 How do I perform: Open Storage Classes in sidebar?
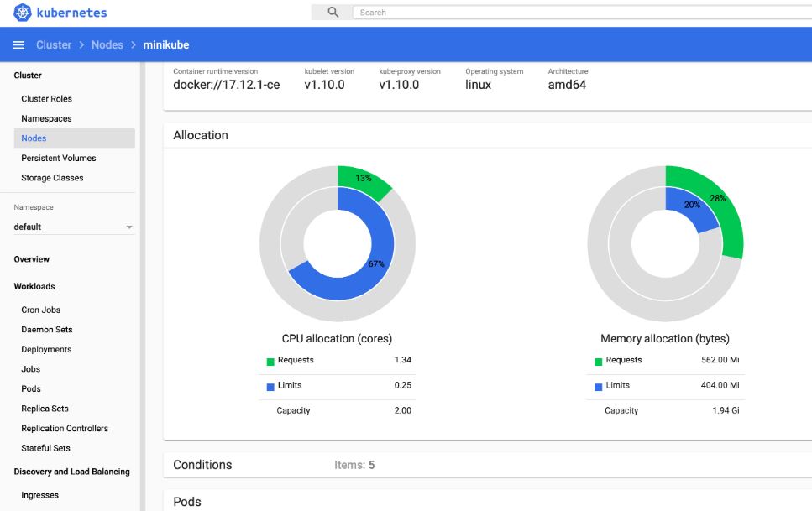[52, 178]
